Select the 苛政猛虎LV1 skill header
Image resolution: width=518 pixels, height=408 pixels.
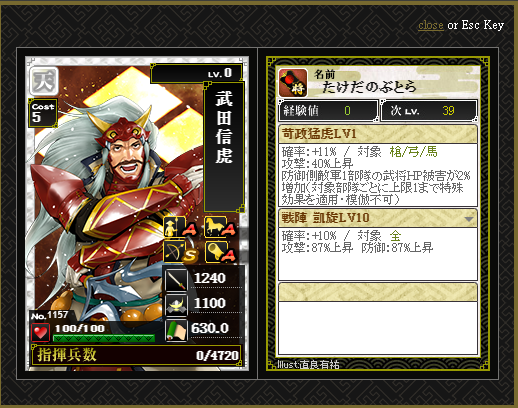pyautogui.click(x=378, y=134)
